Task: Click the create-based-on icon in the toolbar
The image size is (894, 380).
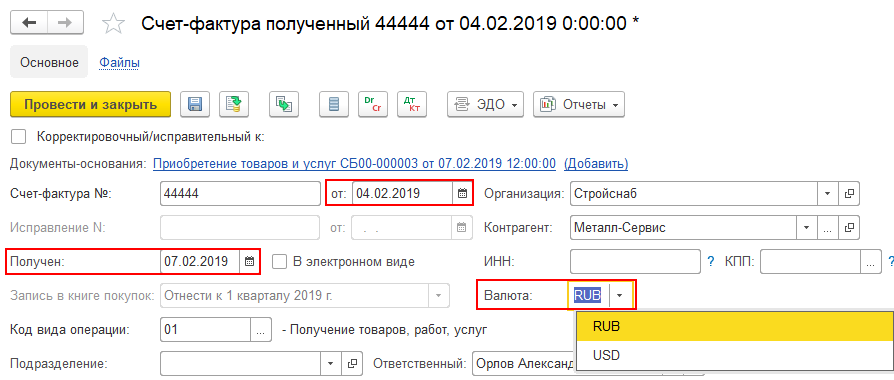Action: pyautogui.click(x=284, y=104)
